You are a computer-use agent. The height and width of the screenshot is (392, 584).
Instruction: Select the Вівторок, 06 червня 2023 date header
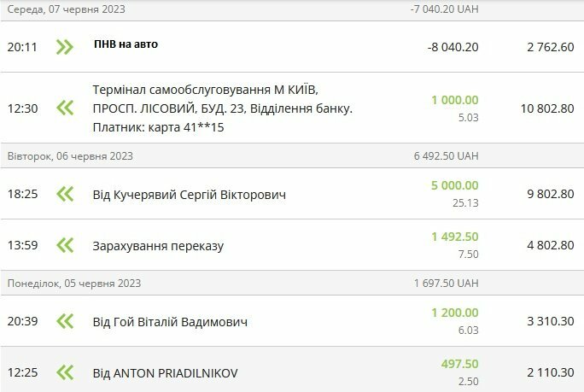(x=70, y=155)
